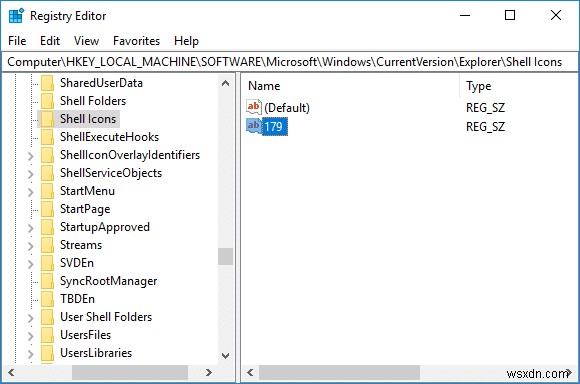Open the File menu
580x384 pixels.
coord(17,41)
